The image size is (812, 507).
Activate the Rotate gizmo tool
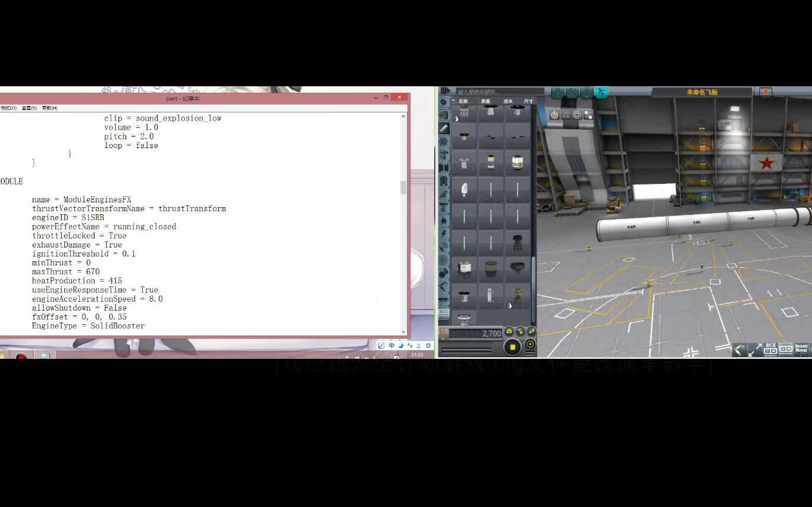tap(577, 115)
